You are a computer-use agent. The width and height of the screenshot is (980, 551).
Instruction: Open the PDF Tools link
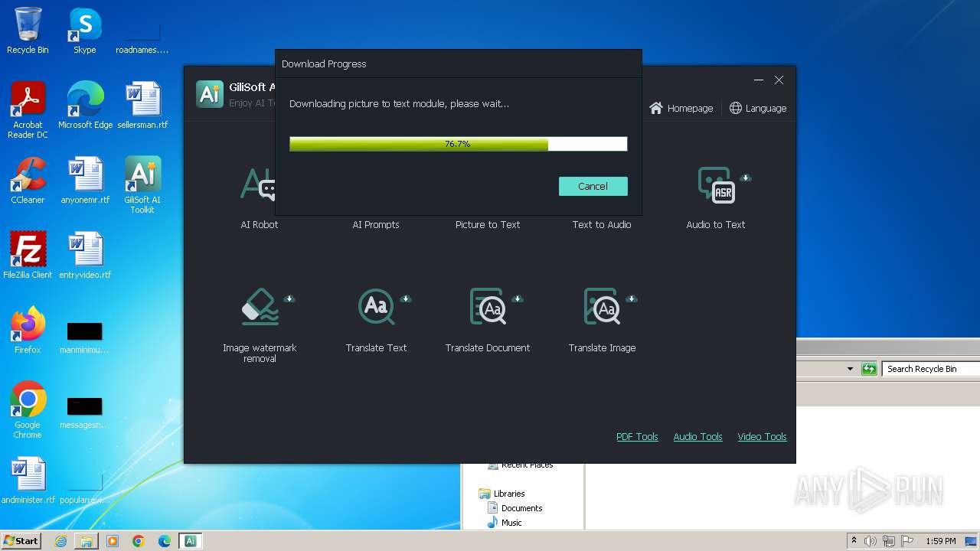pos(637,437)
